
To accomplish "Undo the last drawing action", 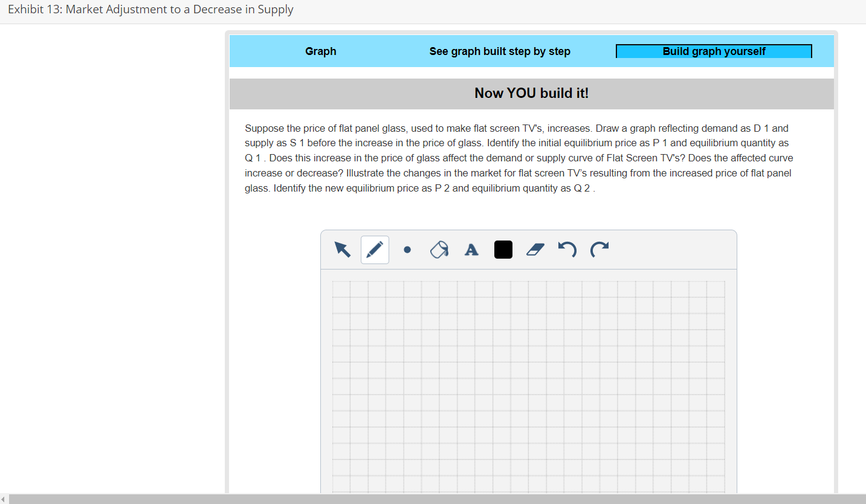I will [566, 249].
